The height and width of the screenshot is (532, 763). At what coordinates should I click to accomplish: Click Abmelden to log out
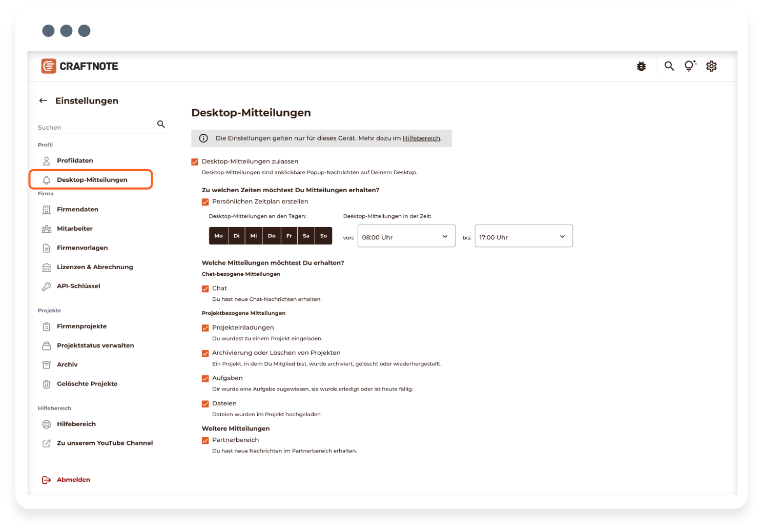pyautogui.click(x=73, y=480)
